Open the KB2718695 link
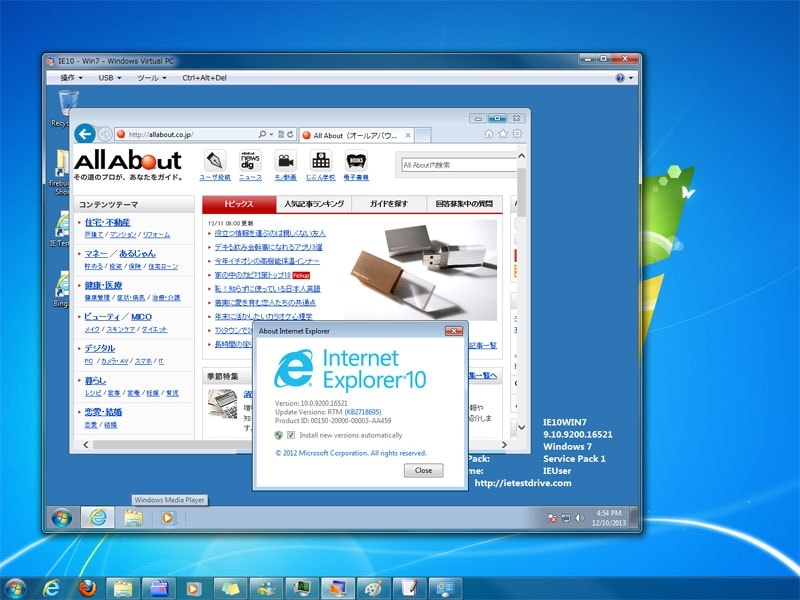Image resolution: width=800 pixels, height=600 pixels. click(363, 412)
